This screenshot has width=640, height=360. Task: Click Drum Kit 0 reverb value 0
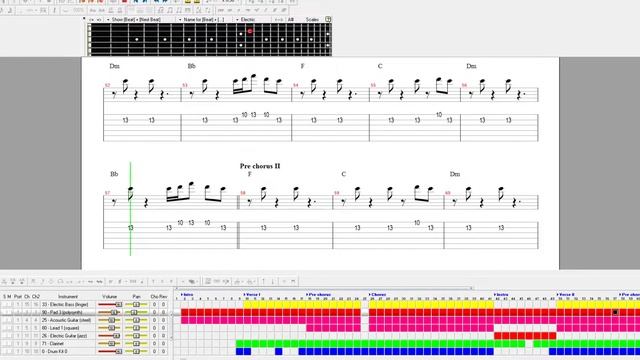coord(163,351)
